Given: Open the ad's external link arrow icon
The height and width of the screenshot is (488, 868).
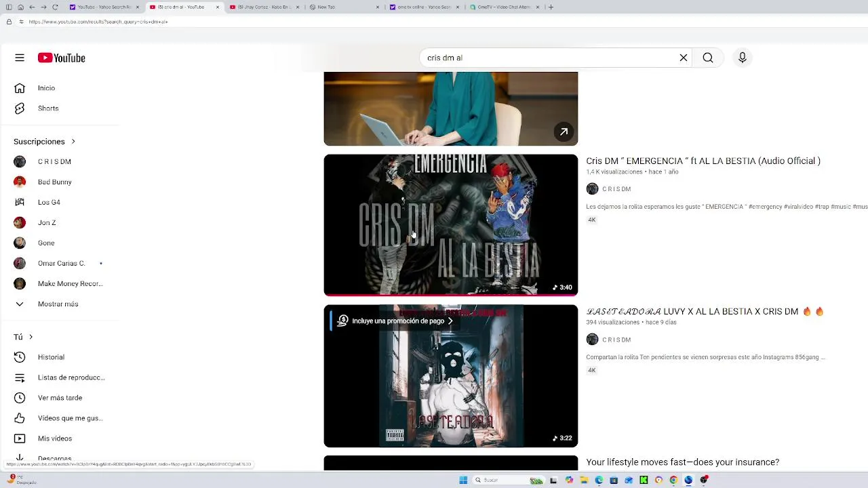Looking at the screenshot, I should tap(564, 132).
